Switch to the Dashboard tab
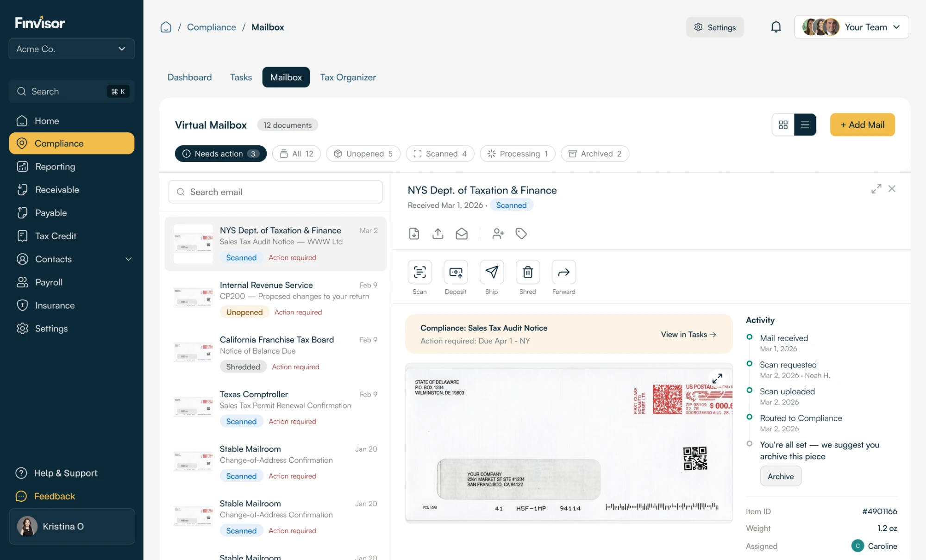The width and height of the screenshot is (926, 560). tap(189, 77)
